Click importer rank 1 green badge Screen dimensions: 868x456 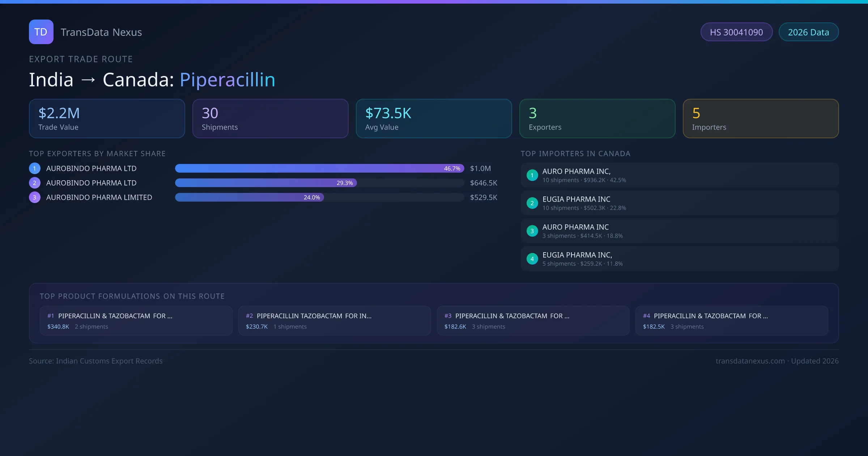pyautogui.click(x=532, y=175)
